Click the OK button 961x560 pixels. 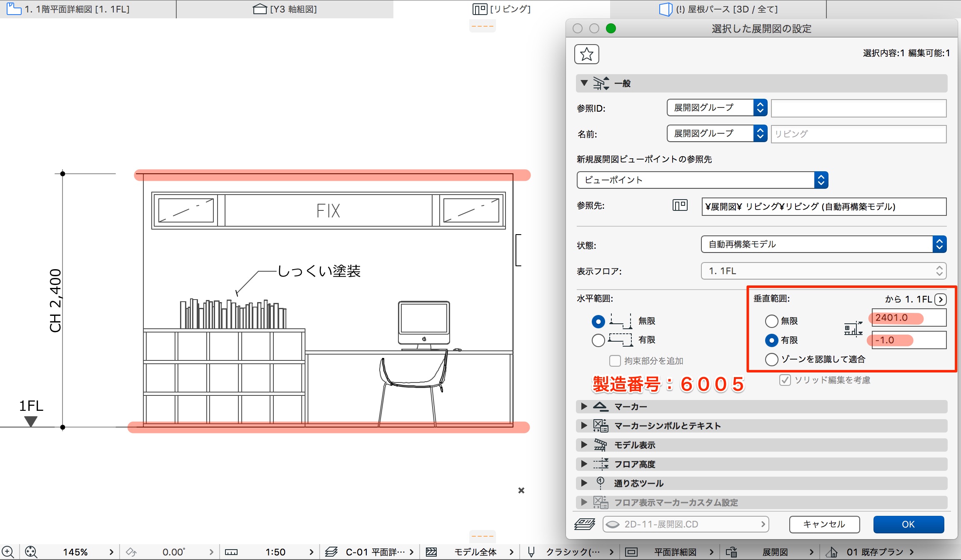[x=908, y=524]
